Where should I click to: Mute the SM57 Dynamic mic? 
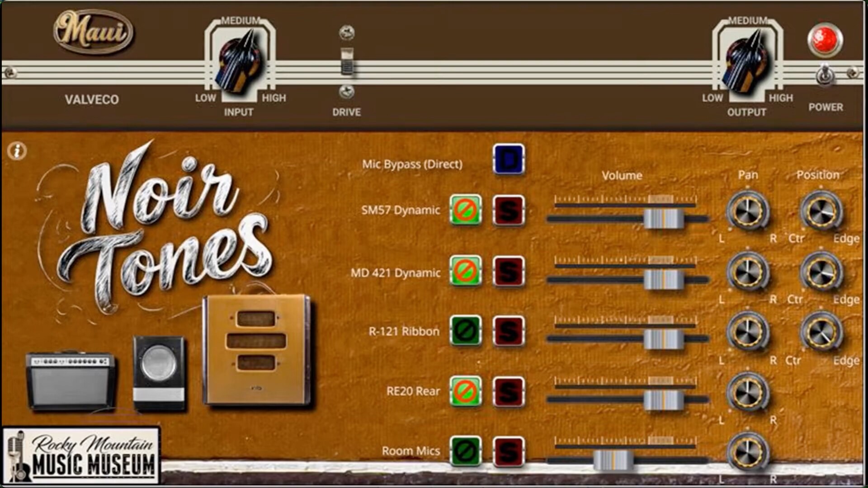click(465, 210)
